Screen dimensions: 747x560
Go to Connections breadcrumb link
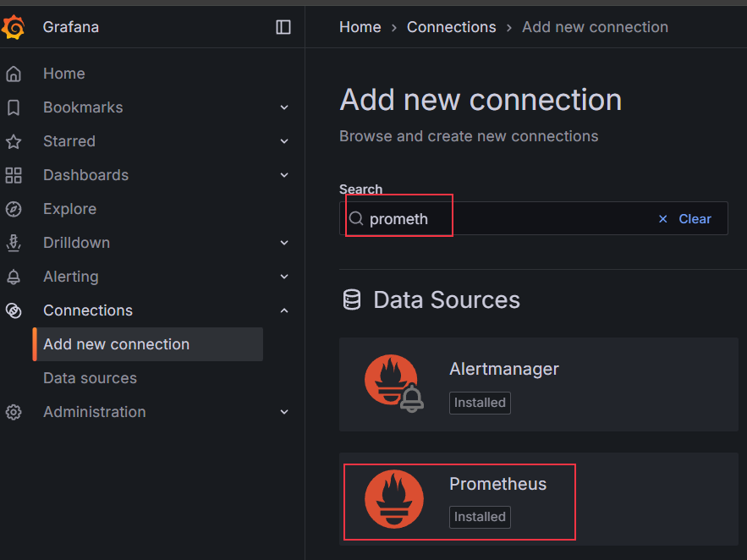pyautogui.click(x=451, y=27)
